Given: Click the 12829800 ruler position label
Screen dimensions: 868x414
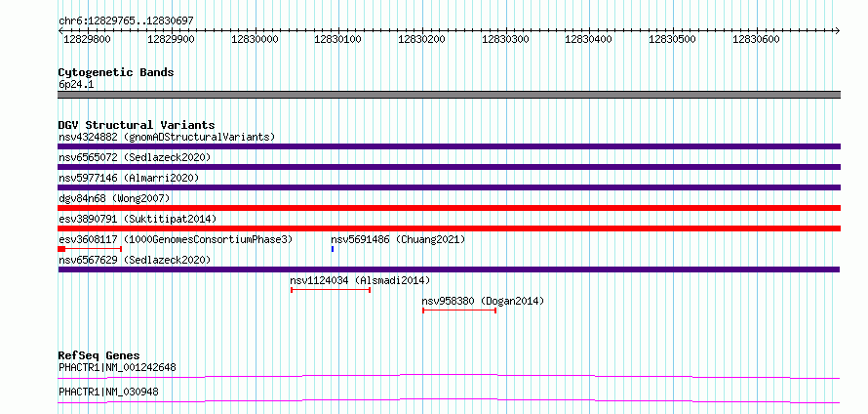Looking at the screenshot, I should click(87, 39).
